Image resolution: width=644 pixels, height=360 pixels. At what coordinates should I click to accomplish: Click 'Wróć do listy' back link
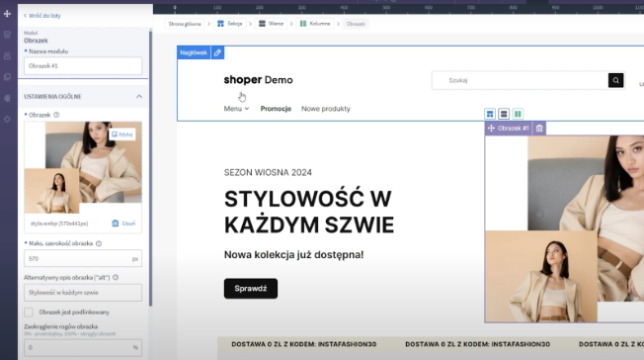point(42,16)
